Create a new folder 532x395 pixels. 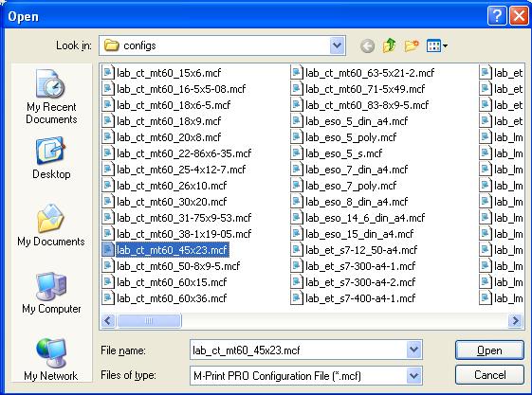tap(412, 45)
